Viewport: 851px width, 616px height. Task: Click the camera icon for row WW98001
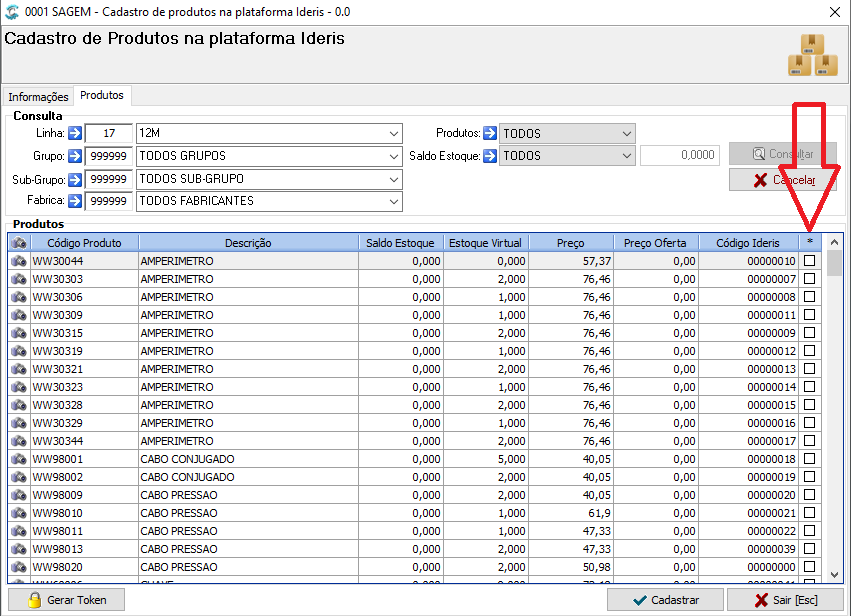point(19,459)
